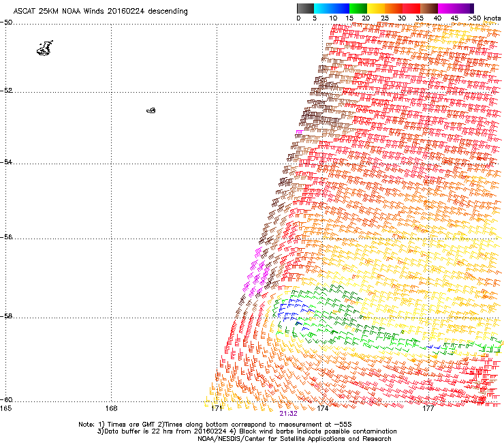Click the magenta wind barb near -53 latitude

click(299, 132)
